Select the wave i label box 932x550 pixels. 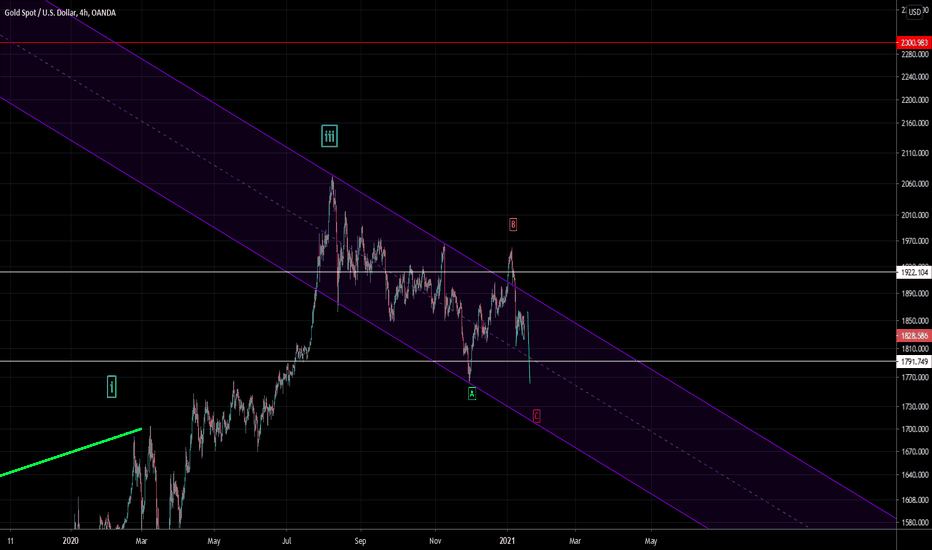coord(111,386)
